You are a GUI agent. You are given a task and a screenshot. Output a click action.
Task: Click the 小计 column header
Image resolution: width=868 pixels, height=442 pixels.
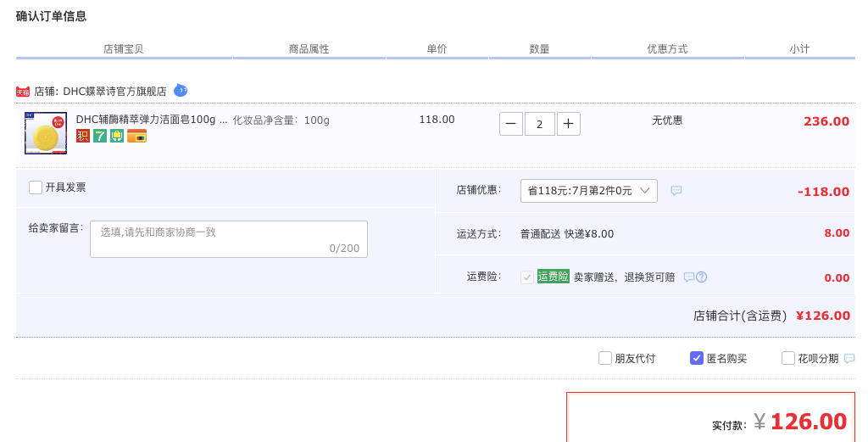[799, 48]
